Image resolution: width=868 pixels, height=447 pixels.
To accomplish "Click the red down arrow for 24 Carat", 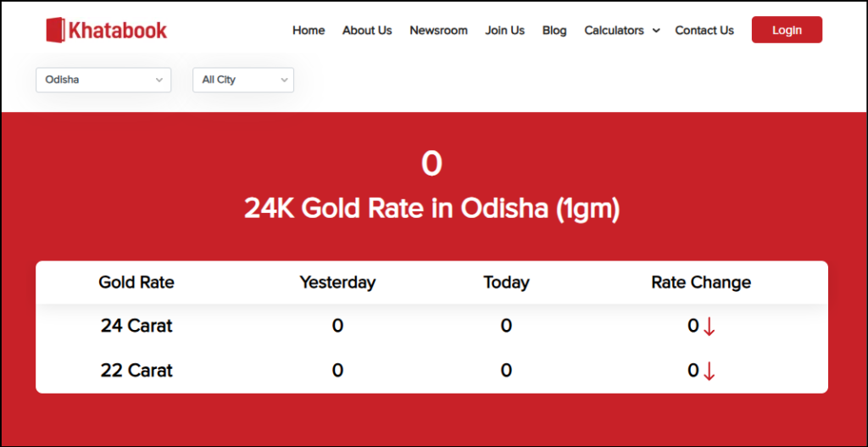I will point(709,327).
